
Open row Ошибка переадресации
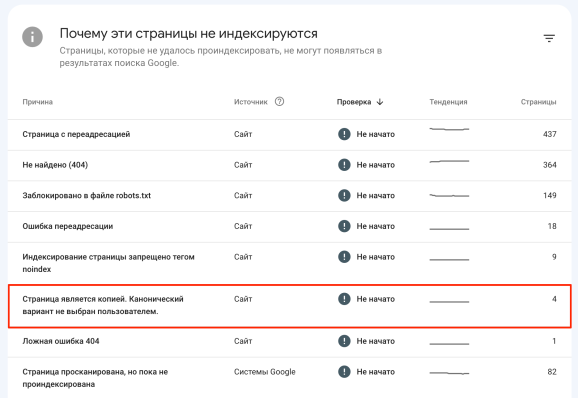pos(290,227)
